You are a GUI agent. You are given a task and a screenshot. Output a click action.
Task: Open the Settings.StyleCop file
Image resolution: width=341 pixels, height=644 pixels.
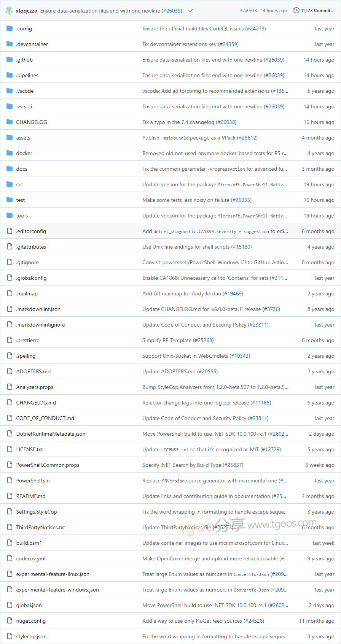point(36,512)
